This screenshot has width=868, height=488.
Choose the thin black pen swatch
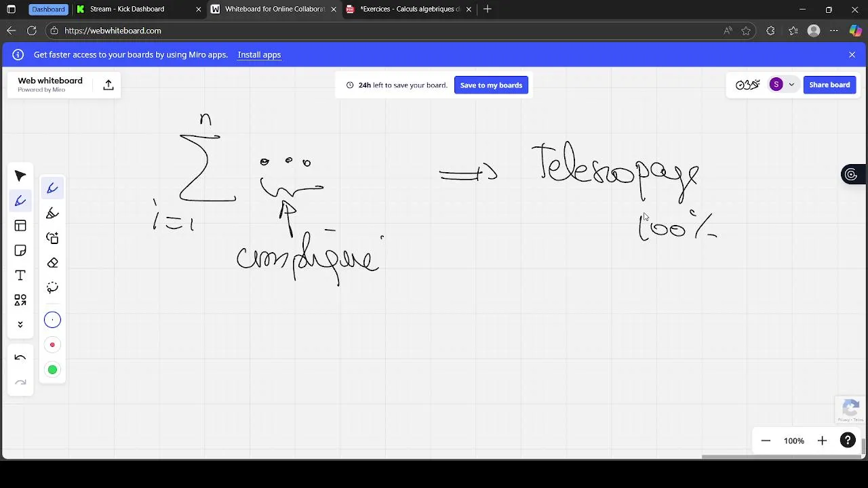pyautogui.click(x=52, y=320)
